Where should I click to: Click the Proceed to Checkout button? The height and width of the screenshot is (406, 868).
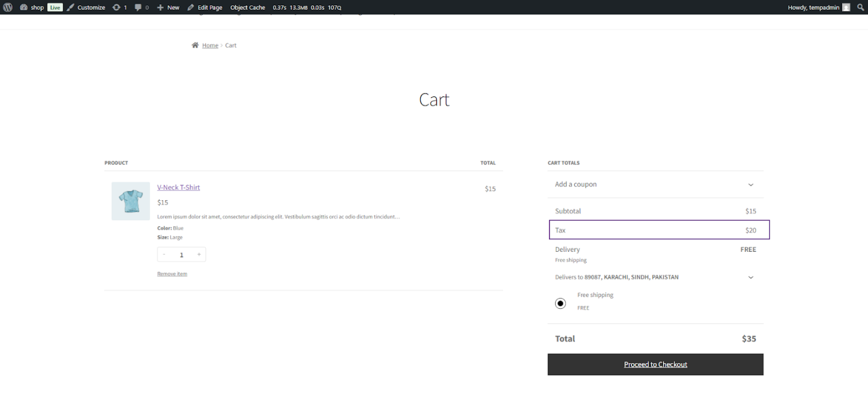pyautogui.click(x=655, y=364)
